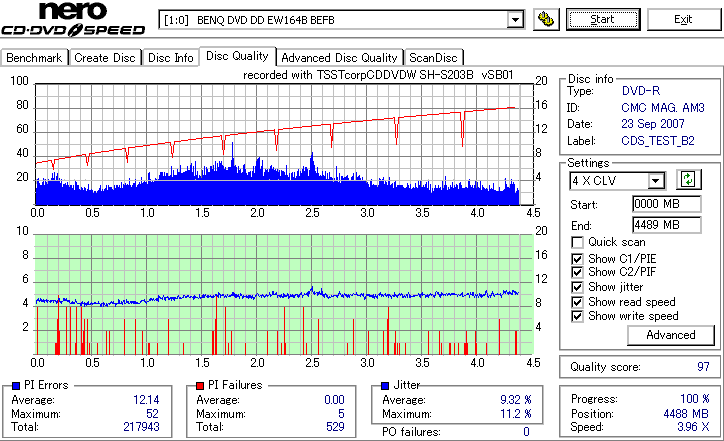Click the blue PI Errors legend square

(x=16, y=386)
